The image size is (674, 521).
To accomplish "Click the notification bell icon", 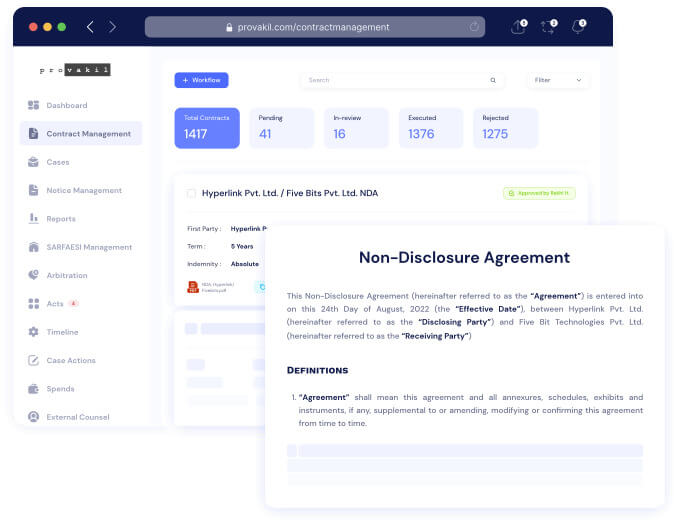I will (579, 27).
